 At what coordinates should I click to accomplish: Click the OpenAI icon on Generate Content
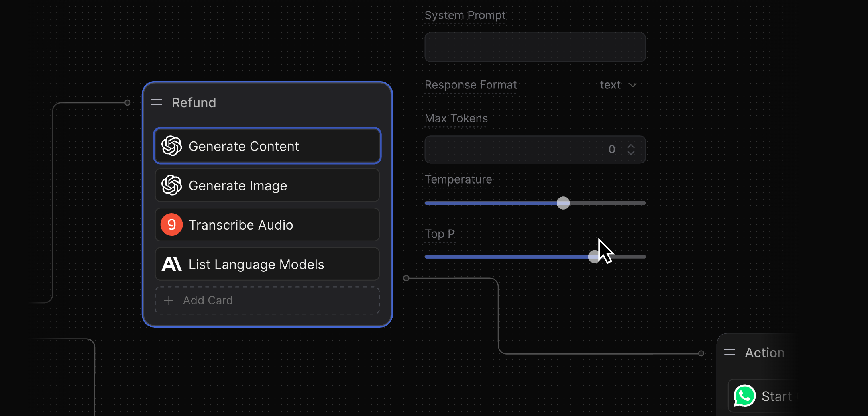171,146
